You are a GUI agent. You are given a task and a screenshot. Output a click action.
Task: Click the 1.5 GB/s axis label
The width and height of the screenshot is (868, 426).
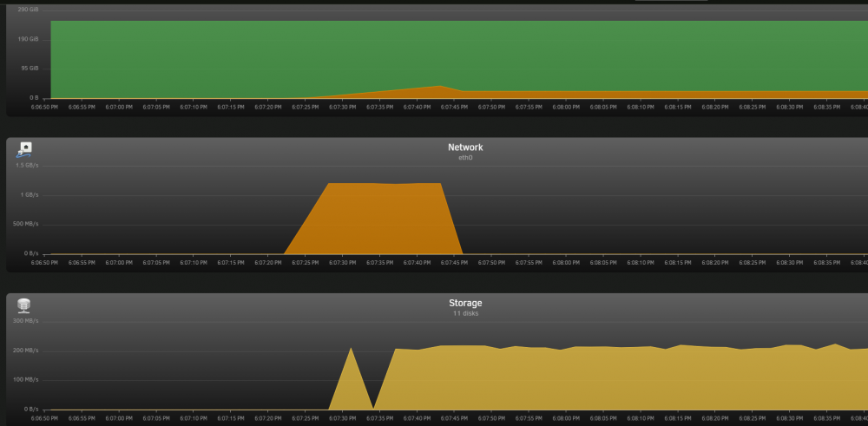(27, 166)
